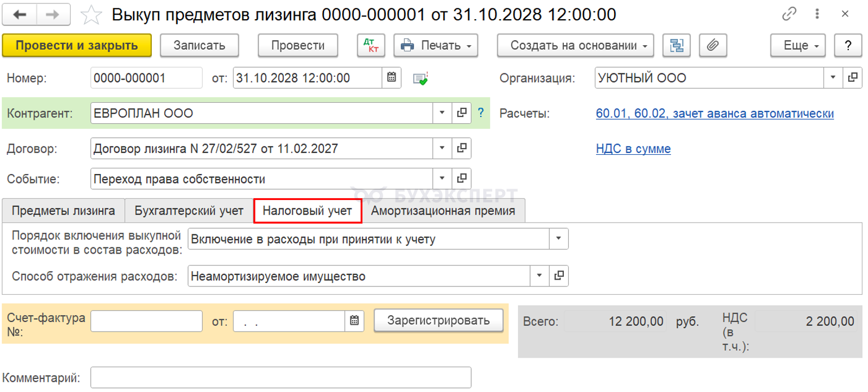The image size is (868, 392).
Task: Click the Счет-фактура date field
Action: pyautogui.click(x=290, y=320)
